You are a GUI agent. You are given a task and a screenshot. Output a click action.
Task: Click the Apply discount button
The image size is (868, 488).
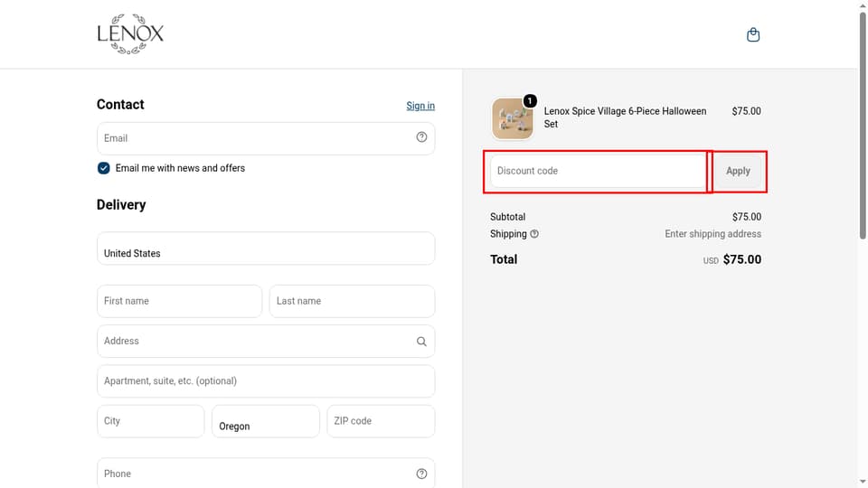738,171
